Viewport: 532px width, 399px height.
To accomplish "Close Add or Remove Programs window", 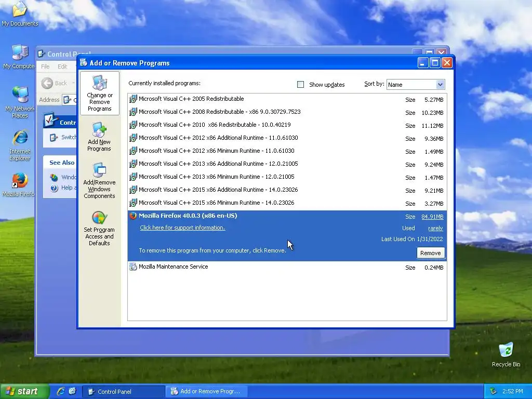I will pos(447,63).
